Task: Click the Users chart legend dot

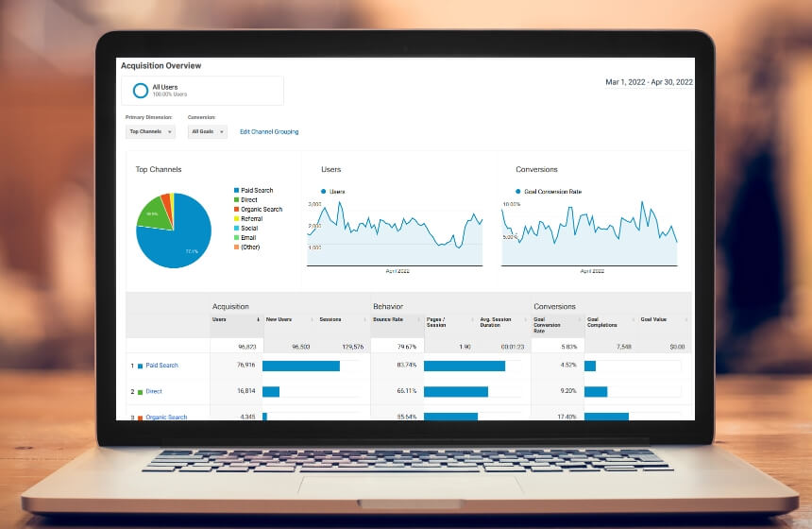Action: [324, 191]
